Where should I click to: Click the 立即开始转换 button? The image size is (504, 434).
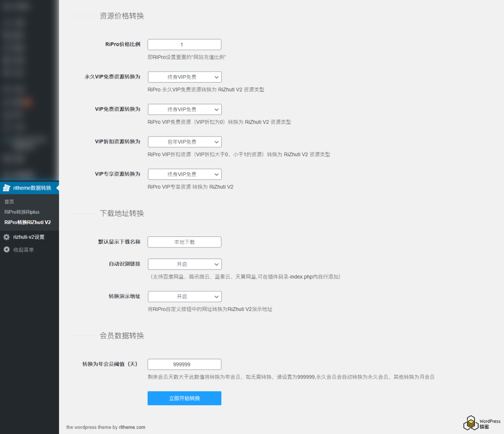(184, 398)
